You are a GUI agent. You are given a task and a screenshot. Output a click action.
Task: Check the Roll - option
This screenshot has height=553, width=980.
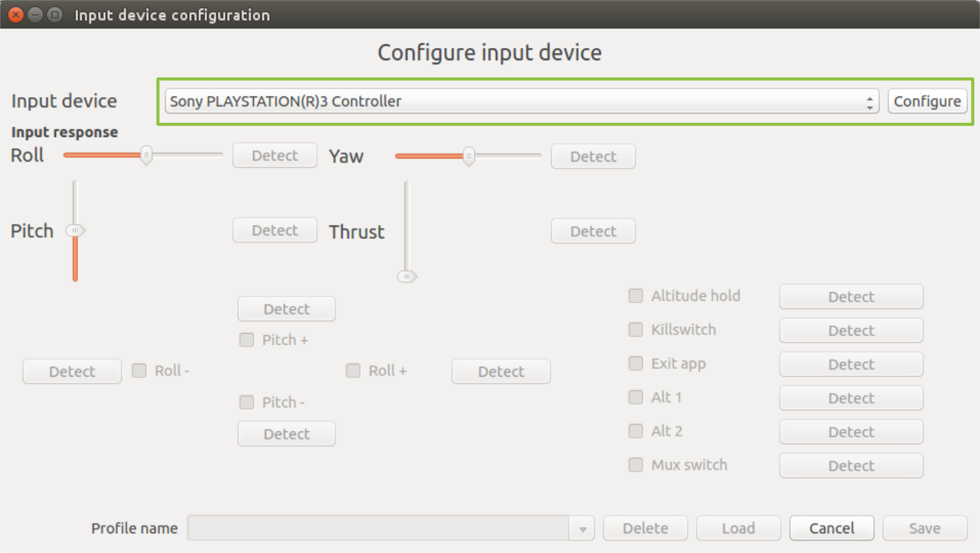pyautogui.click(x=138, y=371)
